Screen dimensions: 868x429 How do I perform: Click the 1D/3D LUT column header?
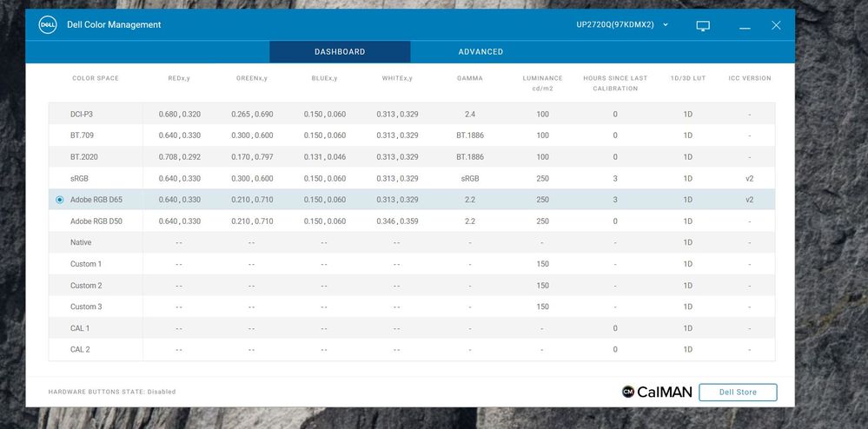[x=688, y=78]
